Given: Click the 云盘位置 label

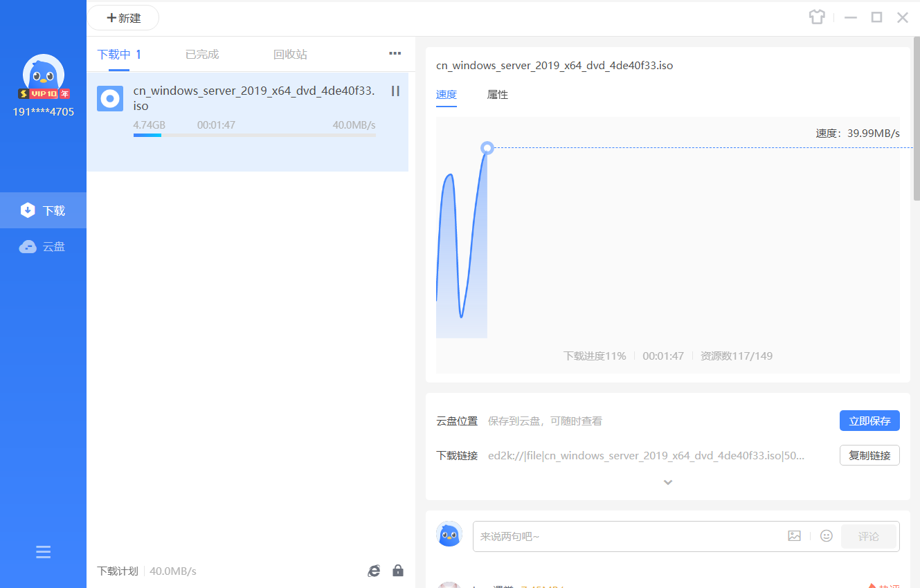Looking at the screenshot, I should [x=457, y=421].
